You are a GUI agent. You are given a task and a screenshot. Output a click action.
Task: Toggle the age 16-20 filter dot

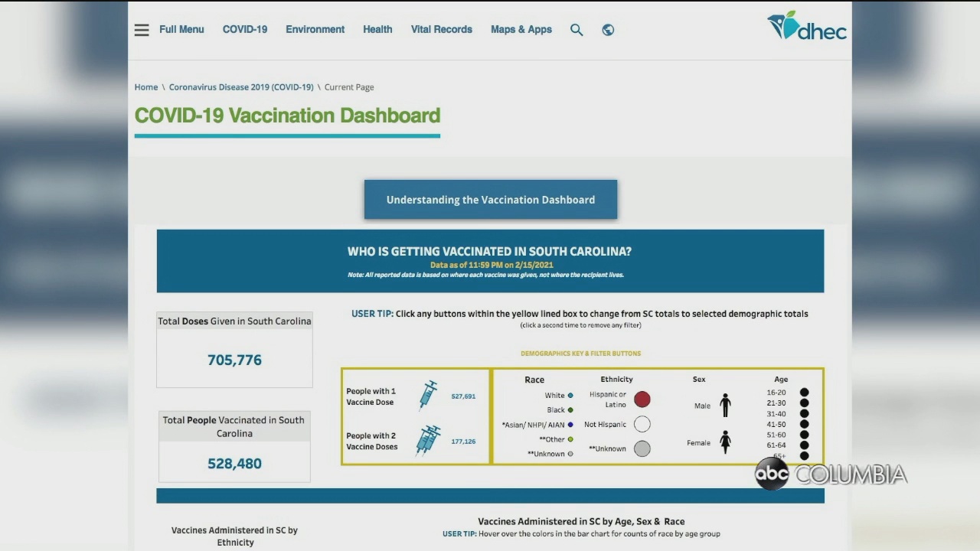tap(804, 393)
